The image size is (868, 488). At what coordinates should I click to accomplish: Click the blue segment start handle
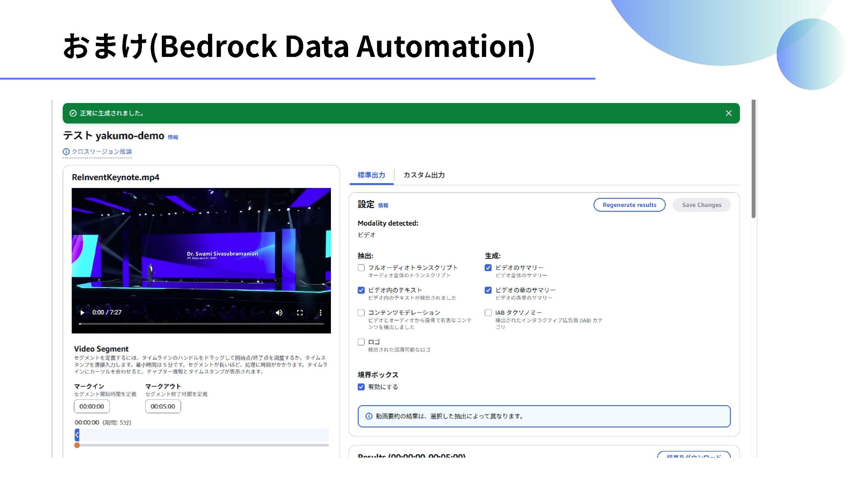(77, 435)
